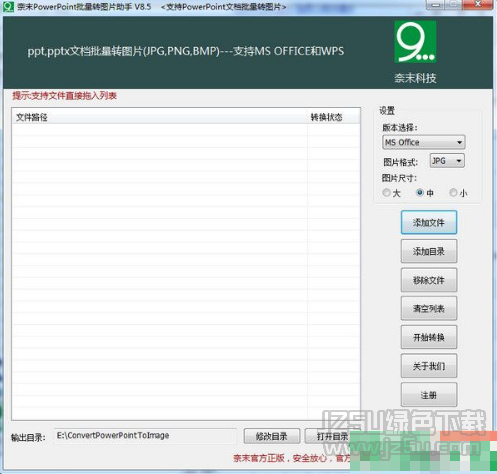
Task: Close the window with X button
Action: 478,4
